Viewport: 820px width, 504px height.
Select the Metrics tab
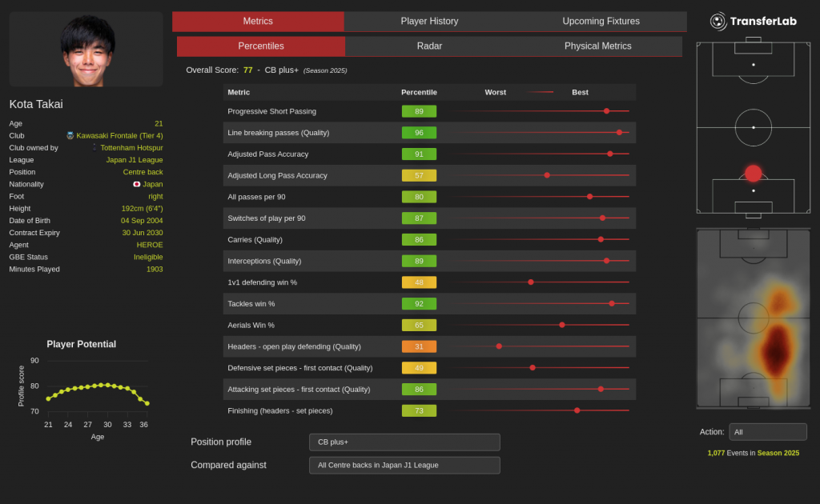point(258,22)
